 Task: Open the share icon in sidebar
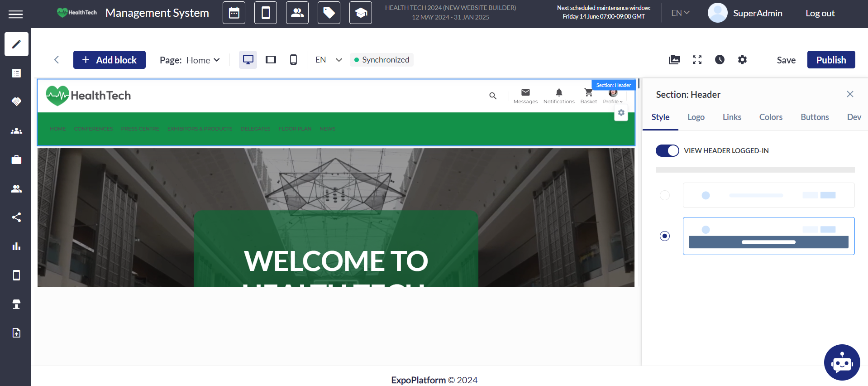[x=16, y=217]
